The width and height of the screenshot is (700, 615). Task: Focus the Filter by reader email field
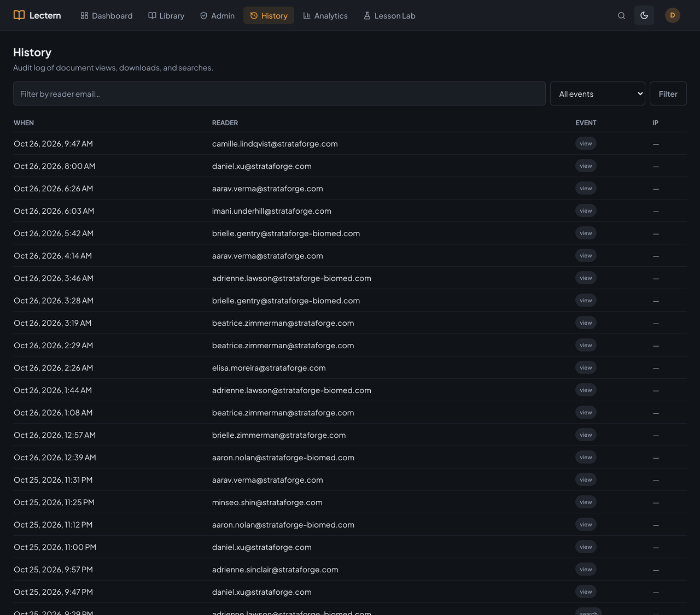279,94
